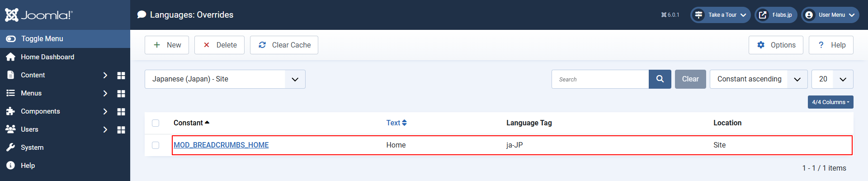Open the Menus dashboard grid icon
Screen dimensions: 868x181
pyautogui.click(x=121, y=94)
